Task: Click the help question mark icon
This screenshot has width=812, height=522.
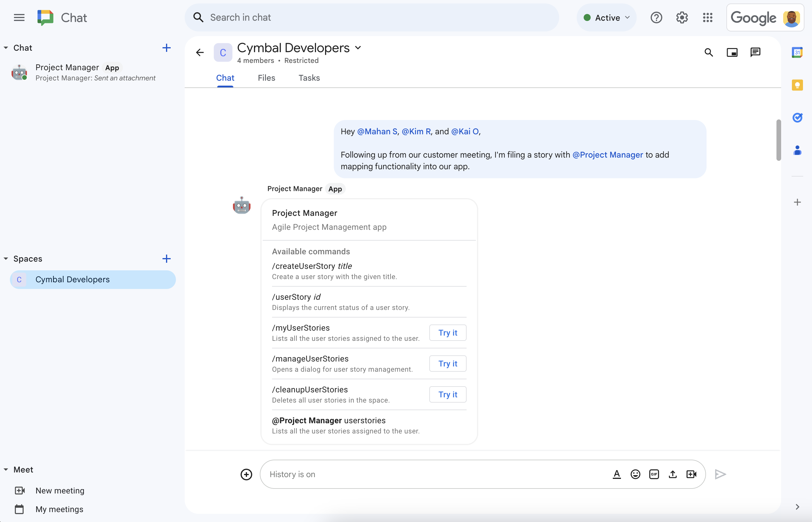Action: coord(656,17)
